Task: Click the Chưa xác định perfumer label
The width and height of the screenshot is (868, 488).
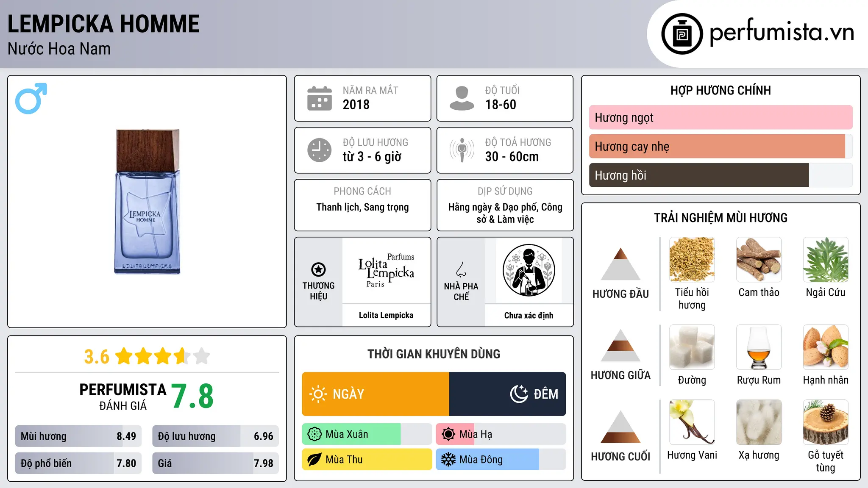Action: coord(529,315)
